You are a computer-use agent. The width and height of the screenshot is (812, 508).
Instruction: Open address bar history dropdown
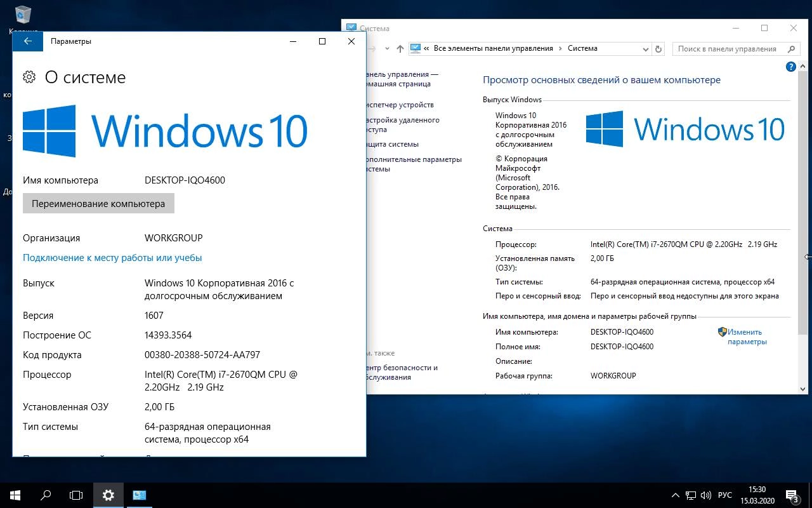[x=646, y=49]
